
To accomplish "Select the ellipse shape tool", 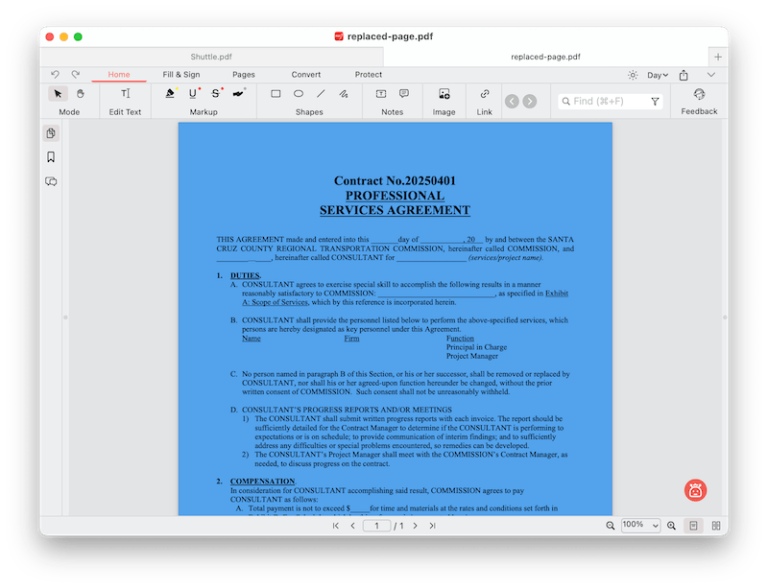I will [x=298, y=94].
